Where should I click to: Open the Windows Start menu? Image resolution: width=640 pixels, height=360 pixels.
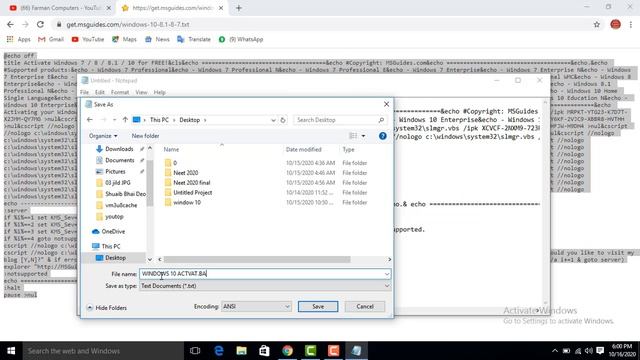click(x=11, y=351)
